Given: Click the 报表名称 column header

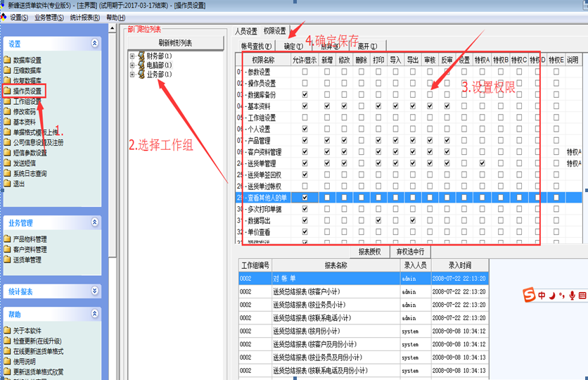Looking at the screenshot, I should [x=336, y=265].
